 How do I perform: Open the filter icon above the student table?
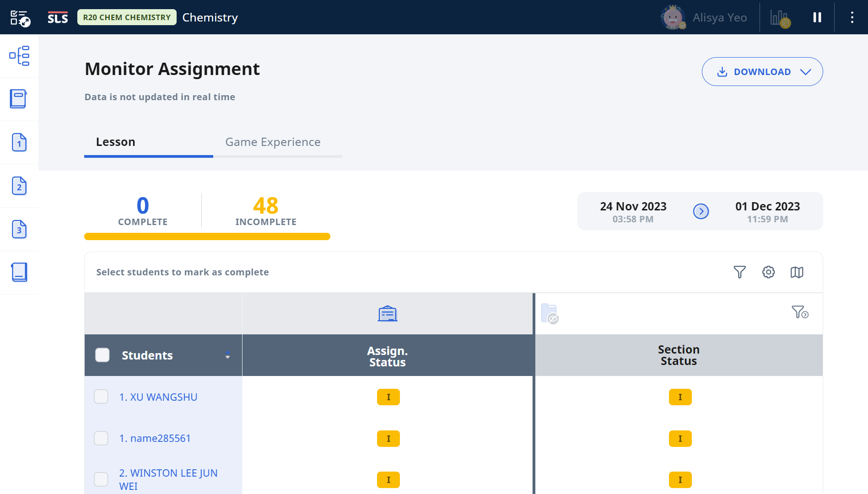click(x=740, y=272)
